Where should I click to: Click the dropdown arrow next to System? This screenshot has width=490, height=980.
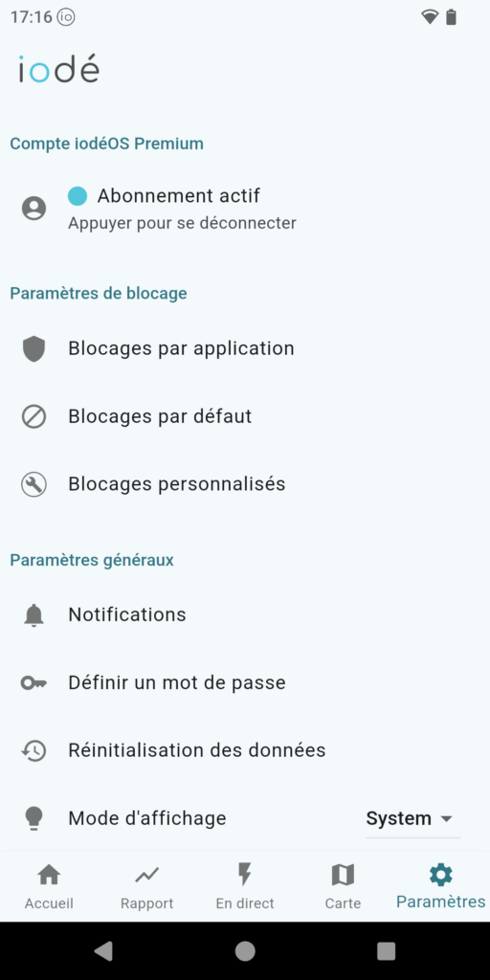pos(446,819)
